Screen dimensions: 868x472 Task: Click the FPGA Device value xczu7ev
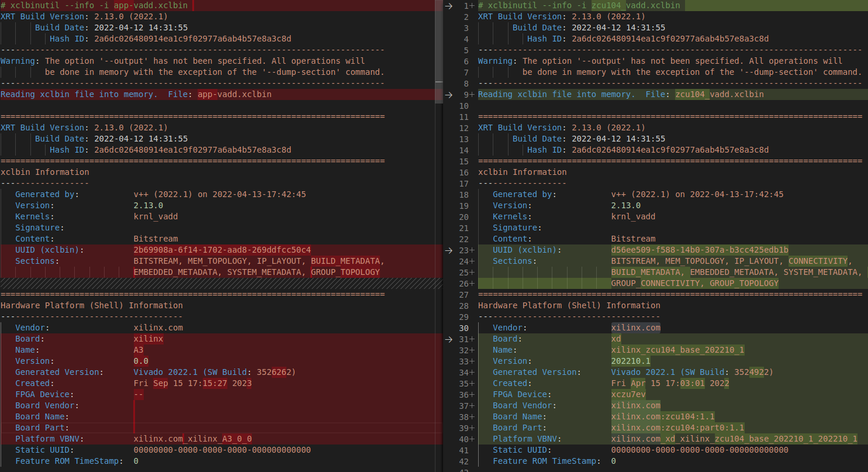[x=628, y=394]
